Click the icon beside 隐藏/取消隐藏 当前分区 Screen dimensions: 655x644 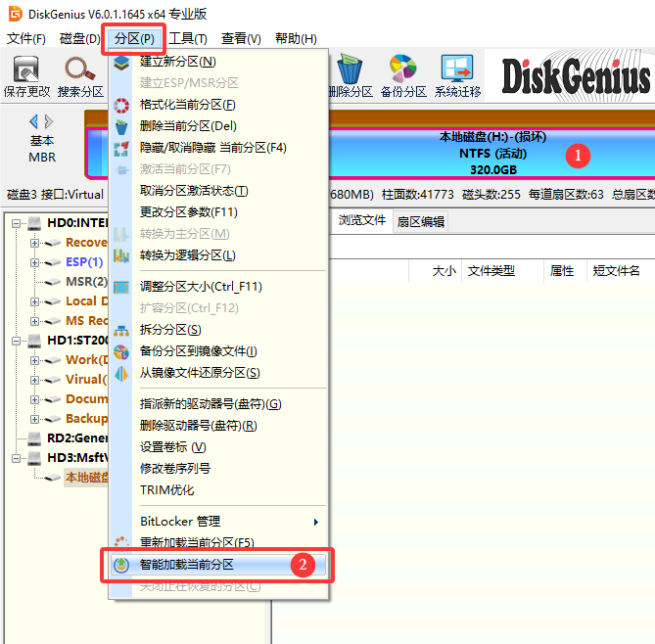pyautogui.click(x=121, y=149)
